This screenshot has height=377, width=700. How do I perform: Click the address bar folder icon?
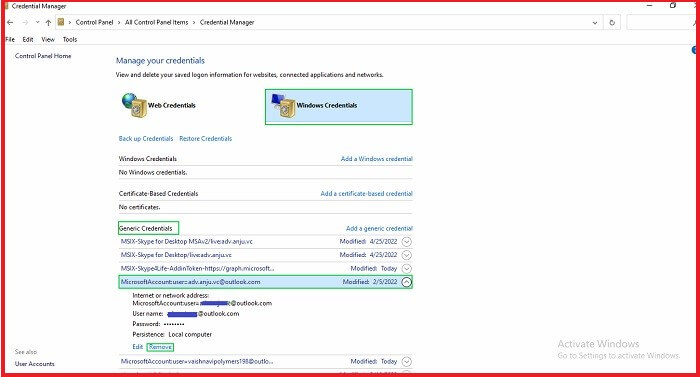click(61, 22)
